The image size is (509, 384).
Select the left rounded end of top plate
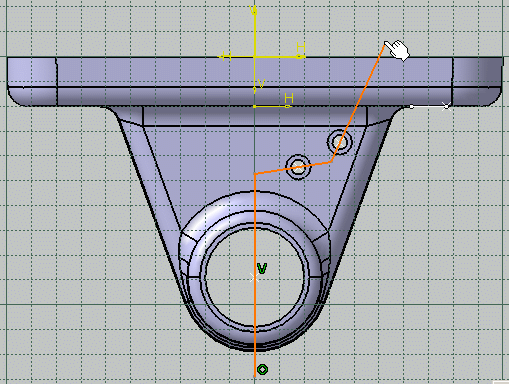(32, 82)
